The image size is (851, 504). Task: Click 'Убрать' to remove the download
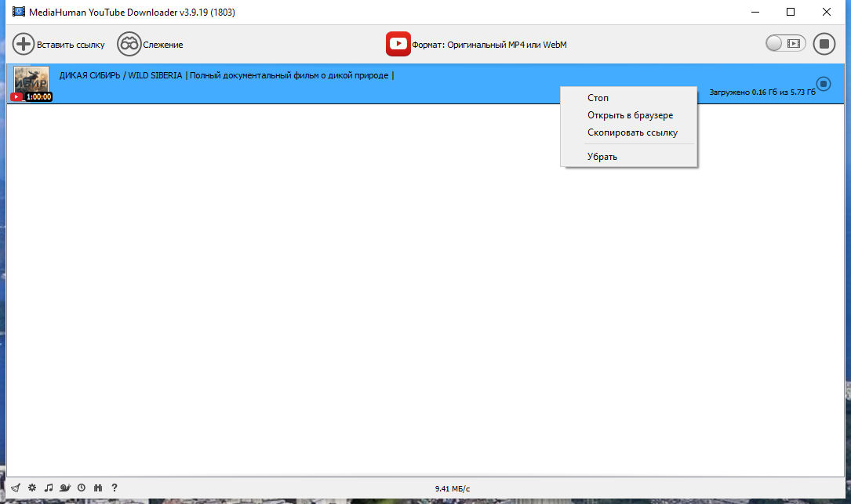point(602,157)
